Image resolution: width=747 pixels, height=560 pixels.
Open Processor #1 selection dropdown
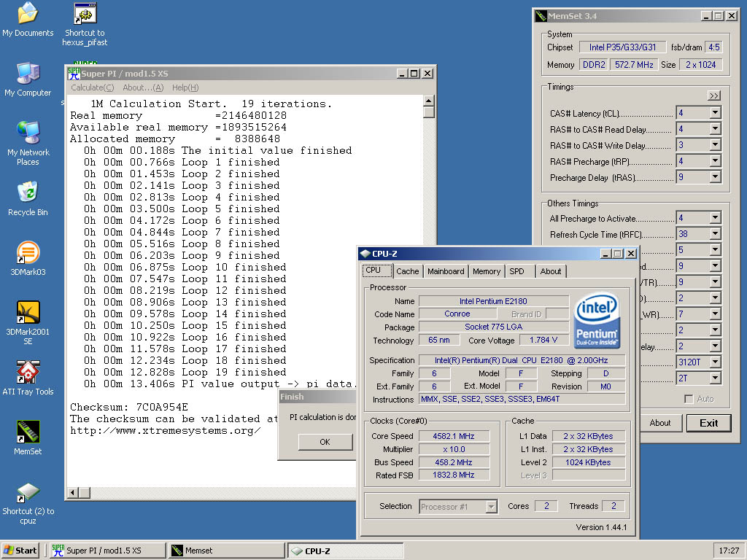(x=492, y=507)
